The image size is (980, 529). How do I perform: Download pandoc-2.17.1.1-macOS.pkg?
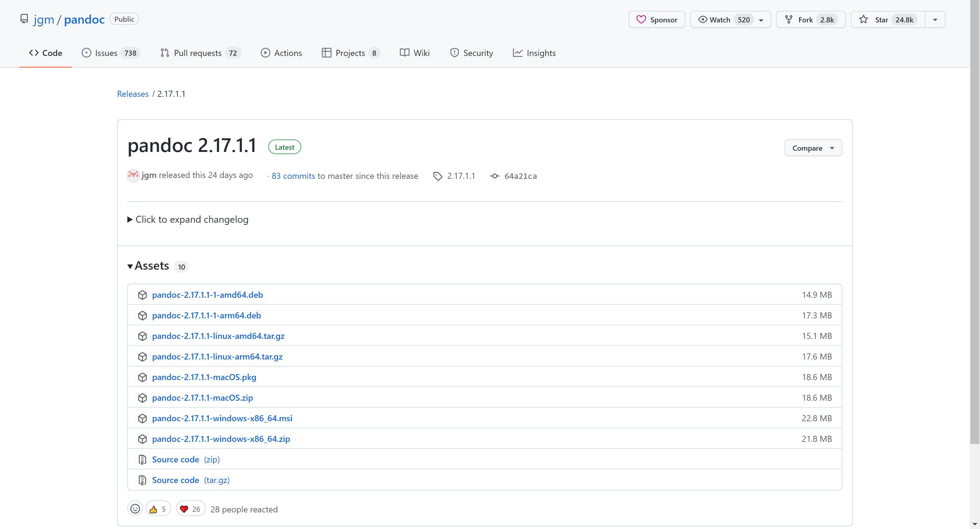(x=204, y=377)
